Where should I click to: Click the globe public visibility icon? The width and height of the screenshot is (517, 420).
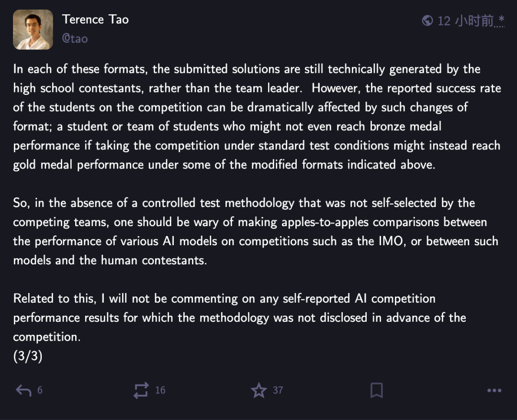427,21
